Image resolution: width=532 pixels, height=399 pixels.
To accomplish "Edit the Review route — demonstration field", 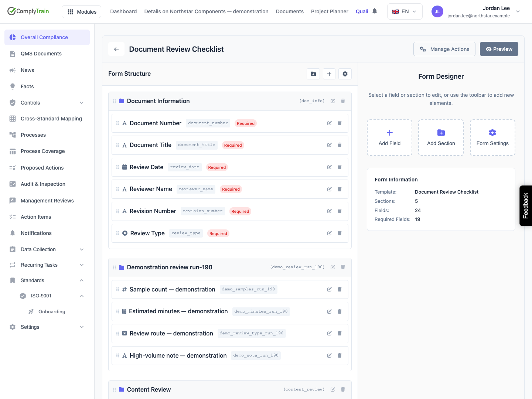I will (330, 333).
